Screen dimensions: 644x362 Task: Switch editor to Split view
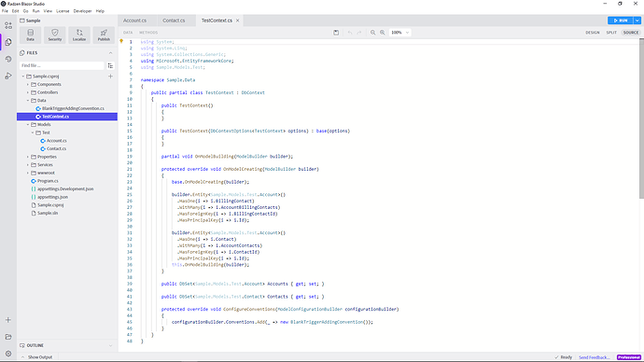point(611,33)
